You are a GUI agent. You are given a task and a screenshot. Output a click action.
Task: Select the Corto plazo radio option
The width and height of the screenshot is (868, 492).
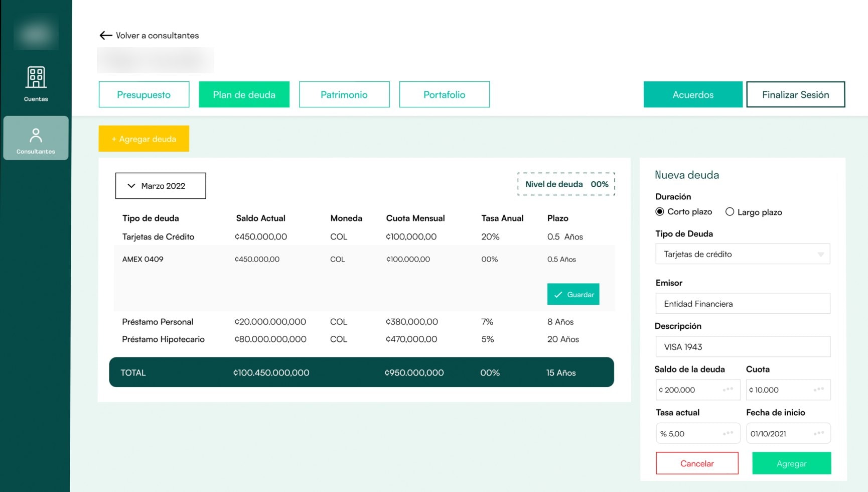pyautogui.click(x=660, y=212)
